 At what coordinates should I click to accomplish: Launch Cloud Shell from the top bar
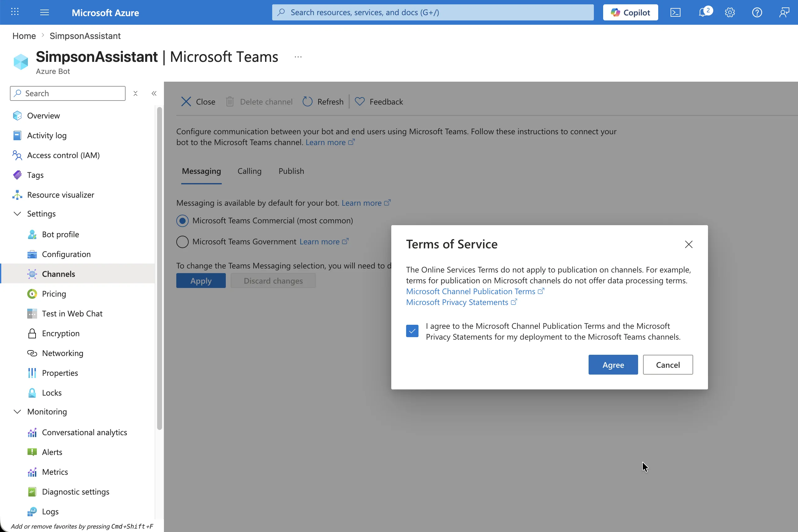pyautogui.click(x=675, y=13)
